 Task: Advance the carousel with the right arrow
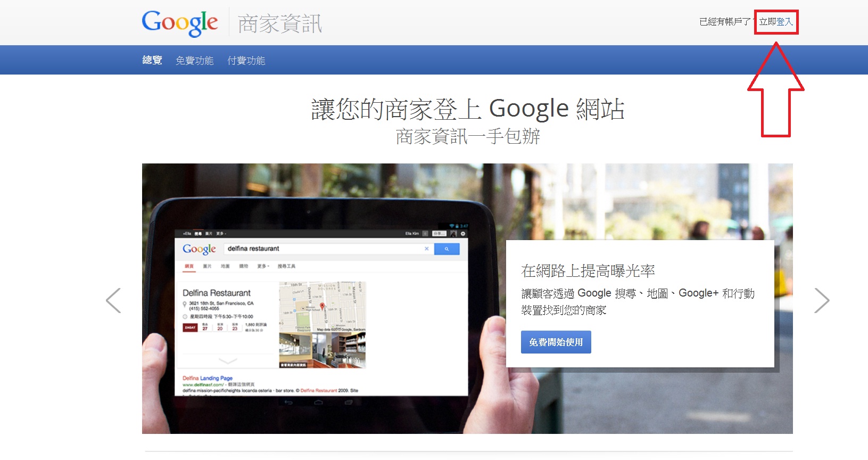(822, 300)
